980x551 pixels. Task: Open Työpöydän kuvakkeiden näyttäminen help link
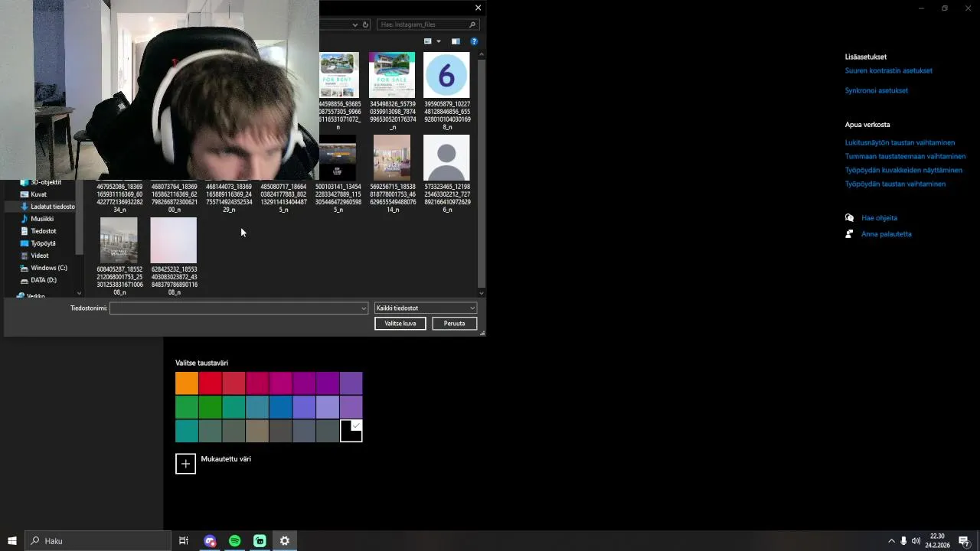tap(903, 170)
